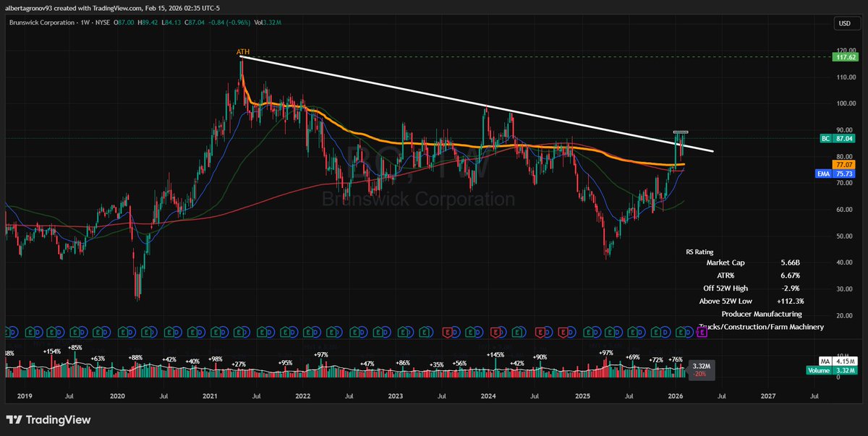The width and height of the screenshot is (868, 436).
Task: Click the orange 77.07 price tag
Action: click(843, 165)
